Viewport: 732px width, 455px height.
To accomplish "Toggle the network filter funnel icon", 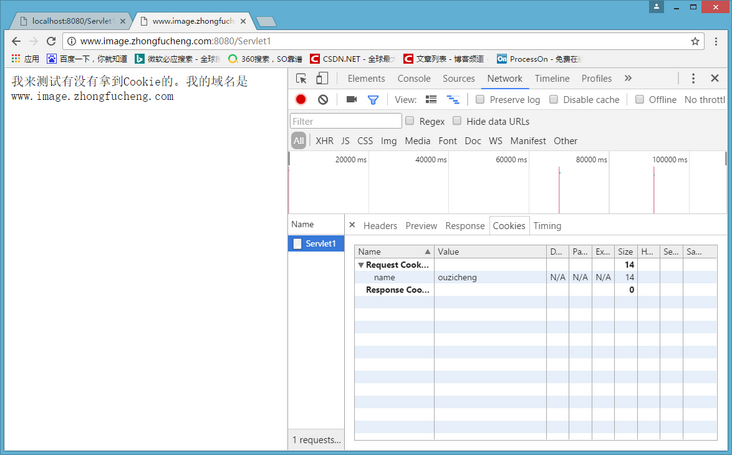I will pyautogui.click(x=373, y=100).
